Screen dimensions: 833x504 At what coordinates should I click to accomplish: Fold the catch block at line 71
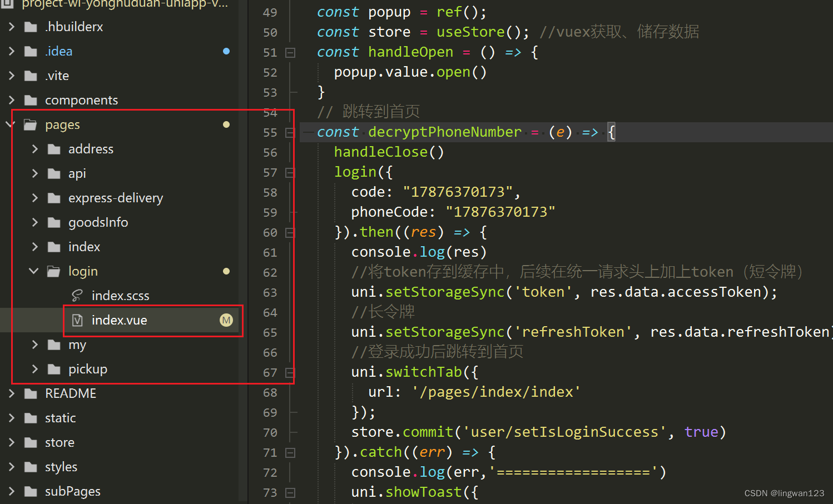pos(290,453)
